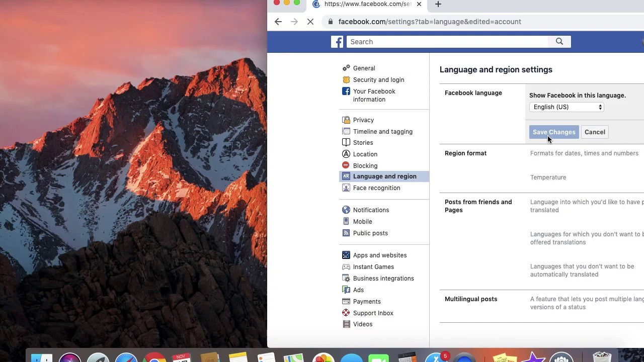Image resolution: width=644 pixels, height=362 pixels.
Task: Click the Business integrations gear icon
Action: coord(346,278)
